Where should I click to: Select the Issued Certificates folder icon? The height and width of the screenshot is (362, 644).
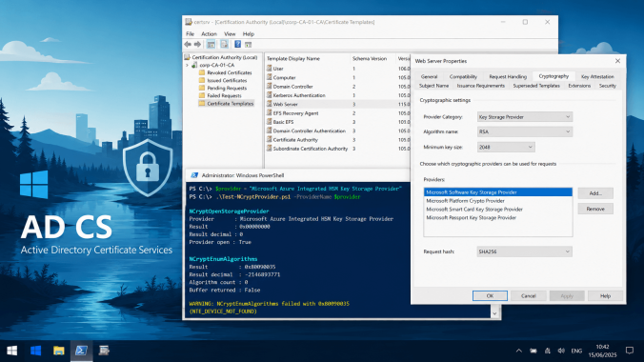click(x=202, y=81)
